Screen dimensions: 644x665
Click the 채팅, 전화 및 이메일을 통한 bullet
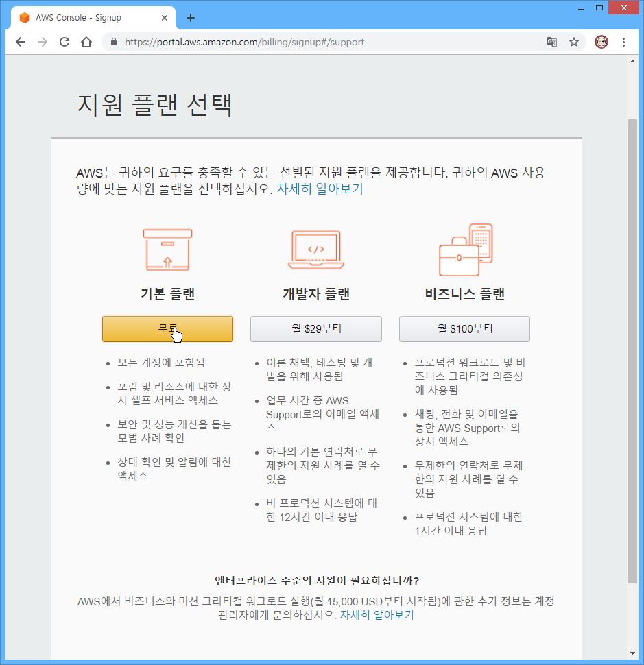(x=467, y=428)
